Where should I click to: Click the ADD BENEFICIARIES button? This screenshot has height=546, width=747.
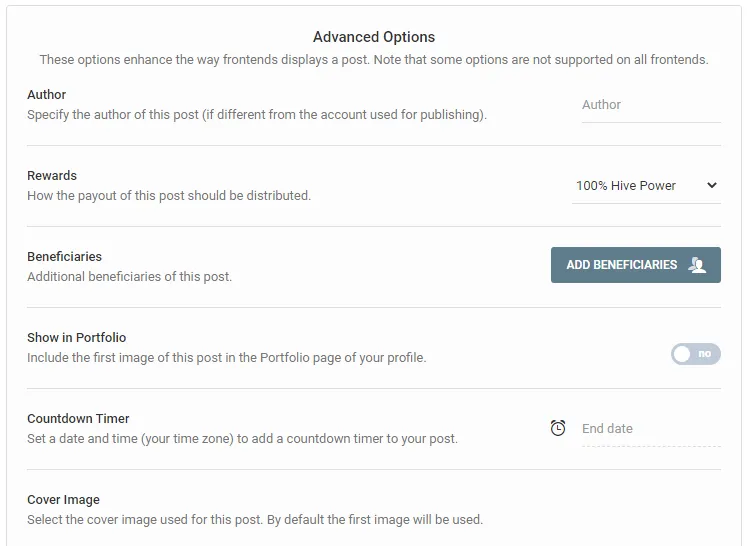(x=636, y=265)
